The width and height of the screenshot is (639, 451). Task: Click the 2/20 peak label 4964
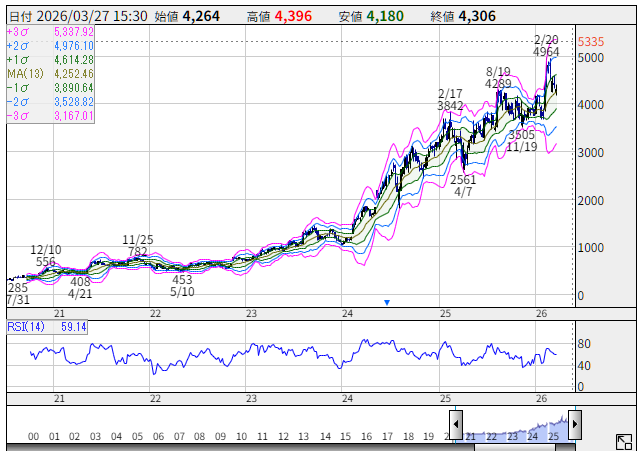coord(546,51)
